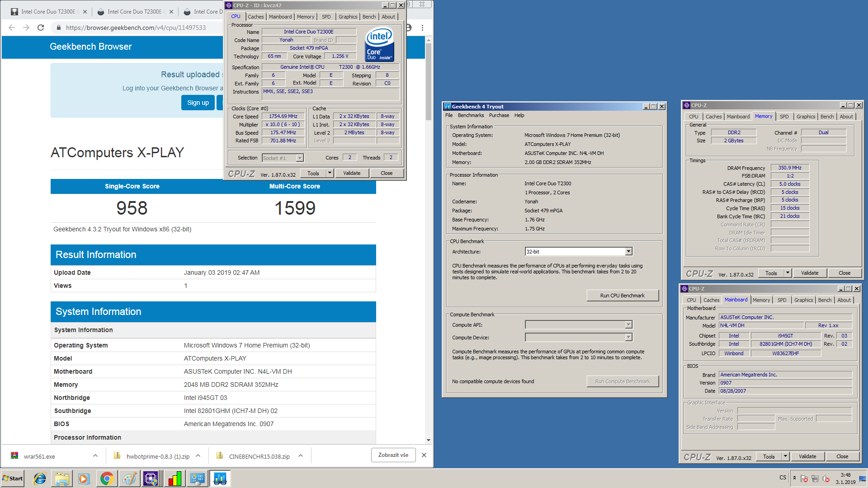Switch to Caches tab in CPU-Z kvcz47
Viewport: 868px width, 488px height.
pyautogui.click(x=255, y=17)
